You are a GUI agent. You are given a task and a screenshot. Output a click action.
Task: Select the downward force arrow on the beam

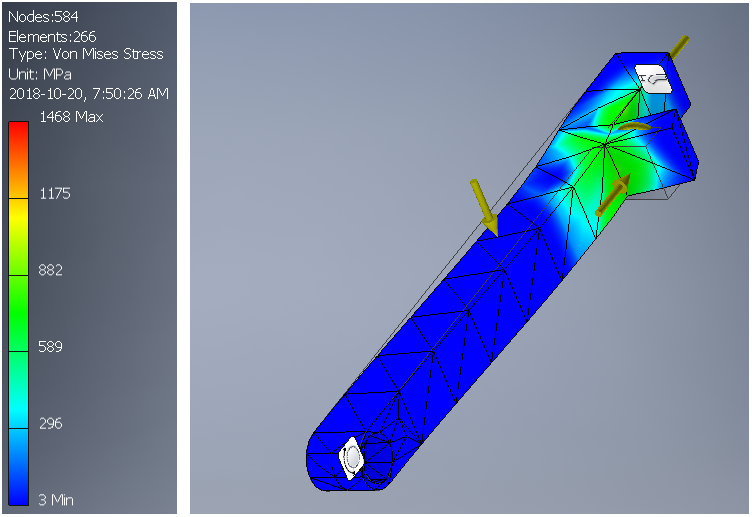click(484, 207)
